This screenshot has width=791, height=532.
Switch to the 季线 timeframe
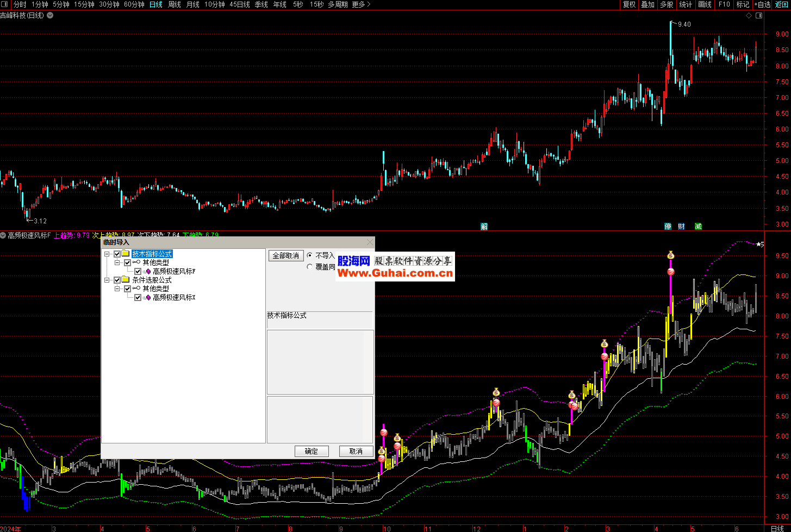point(261,4)
